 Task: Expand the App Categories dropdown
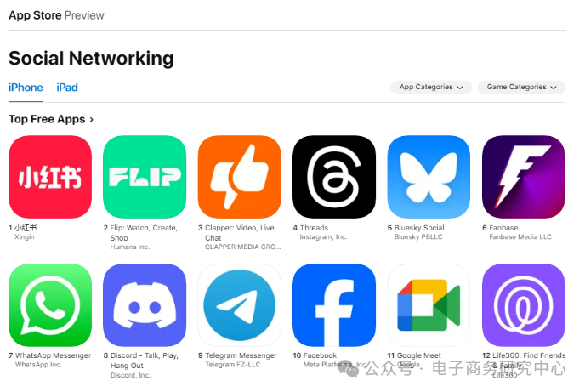[x=431, y=87]
